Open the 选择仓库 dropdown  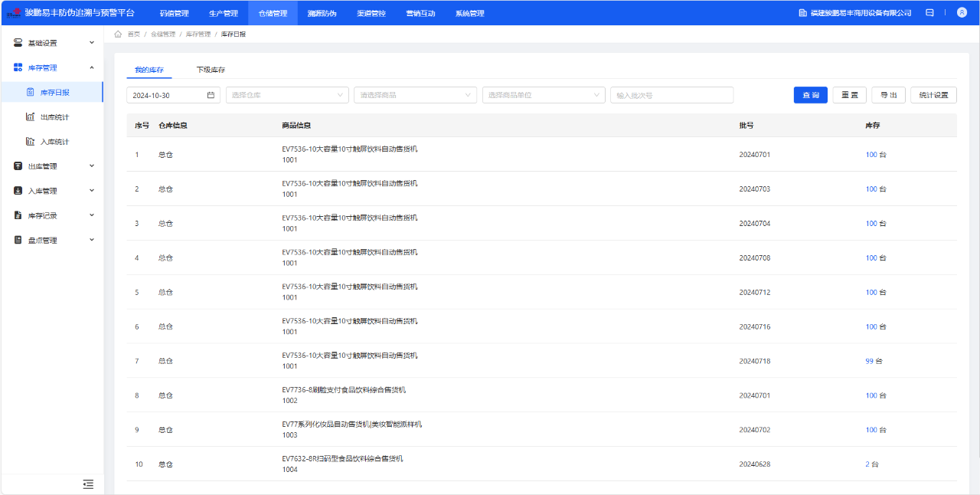pyautogui.click(x=287, y=95)
